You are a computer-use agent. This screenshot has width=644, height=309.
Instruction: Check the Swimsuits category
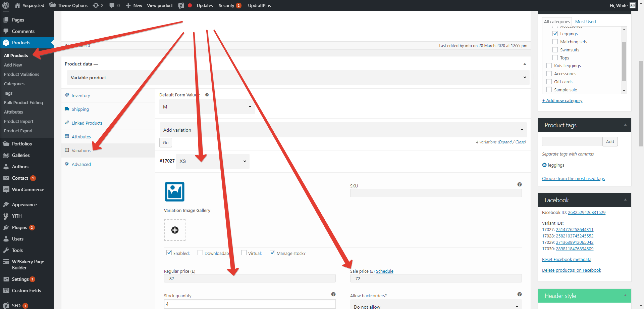pyautogui.click(x=555, y=50)
